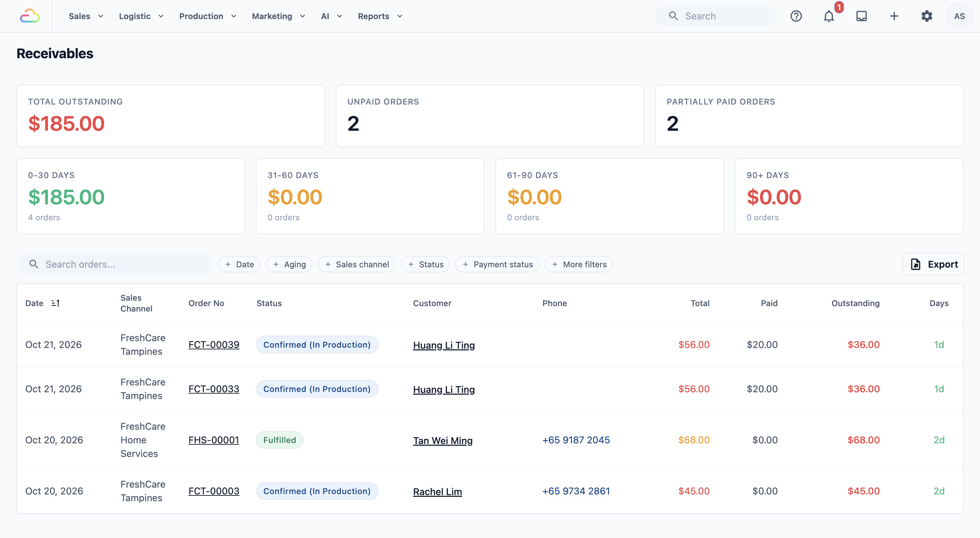
Task: Open the AS user avatar
Action: [959, 16]
